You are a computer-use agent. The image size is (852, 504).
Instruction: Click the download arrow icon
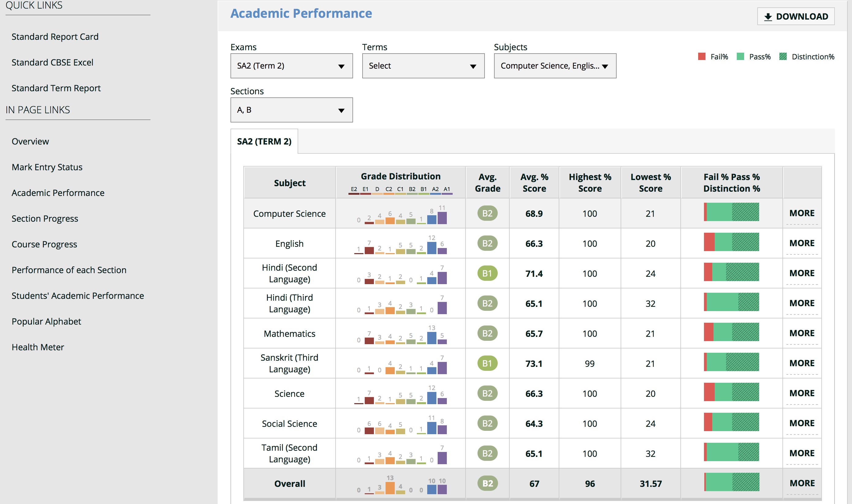[x=768, y=17]
